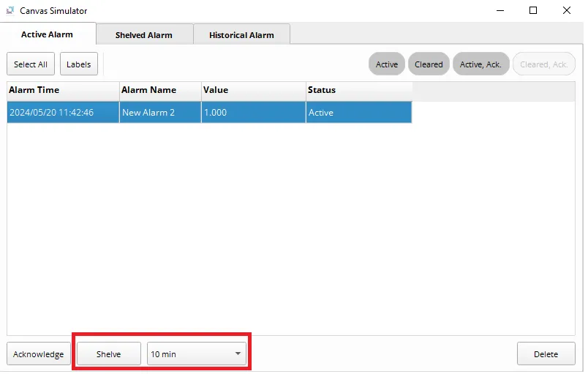Toggle the Cleared status filter
588x374 pixels.
[429, 64]
